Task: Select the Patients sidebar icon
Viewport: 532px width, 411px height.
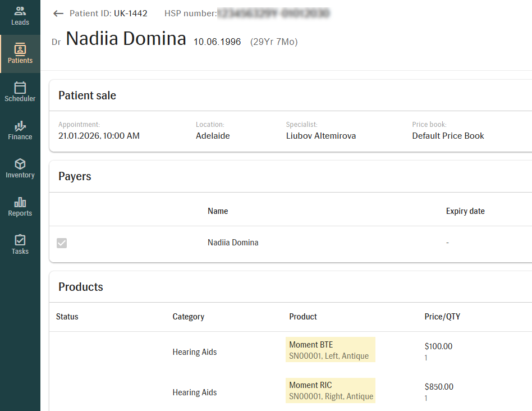Action: coord(20,49)
